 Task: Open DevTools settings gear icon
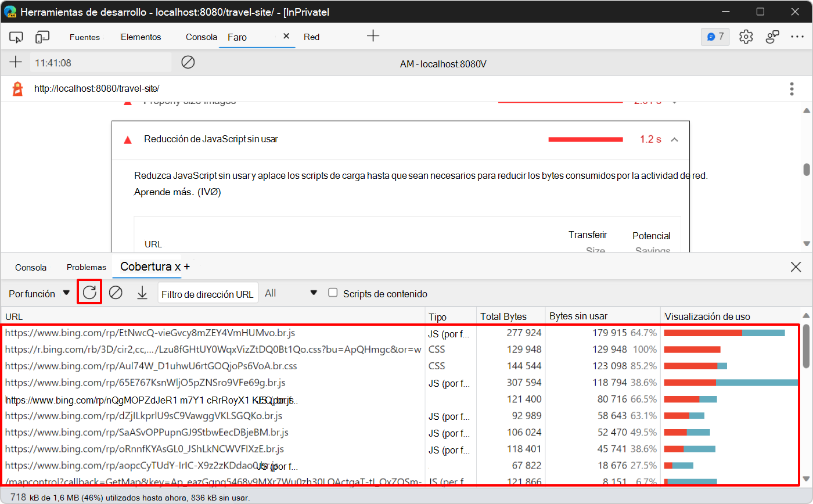(x=746, y=36)
